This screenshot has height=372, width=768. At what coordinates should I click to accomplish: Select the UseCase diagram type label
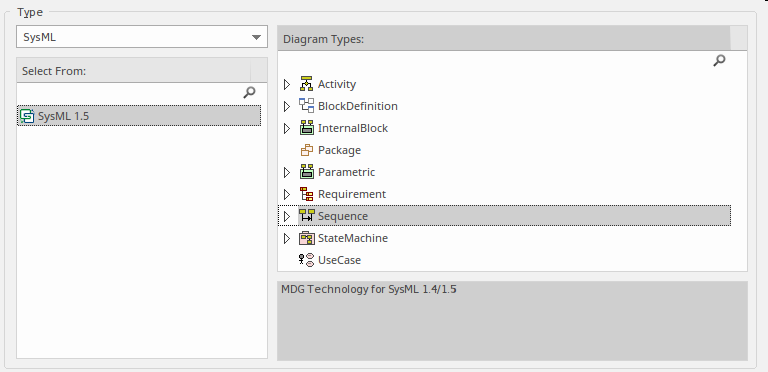339,260
